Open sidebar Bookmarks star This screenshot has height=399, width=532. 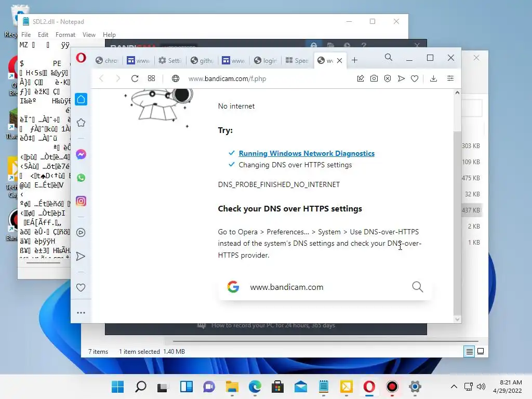tap(81, 123)
